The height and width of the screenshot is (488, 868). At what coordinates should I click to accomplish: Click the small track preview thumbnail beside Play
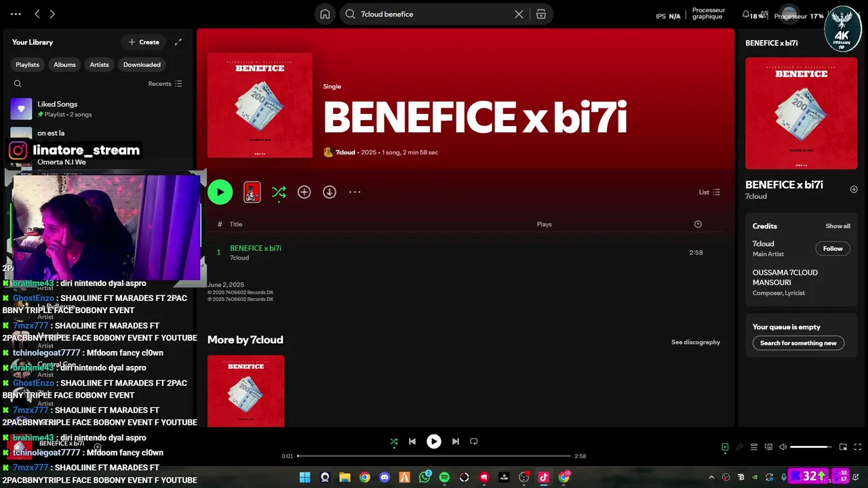pyautogui.click(x=252, y=192)
